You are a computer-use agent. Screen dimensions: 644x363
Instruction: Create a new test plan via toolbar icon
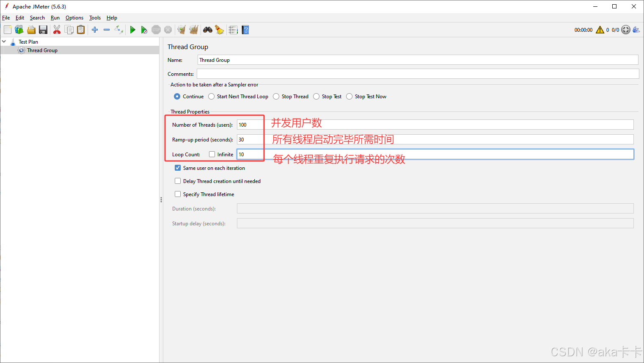(8, 30)
